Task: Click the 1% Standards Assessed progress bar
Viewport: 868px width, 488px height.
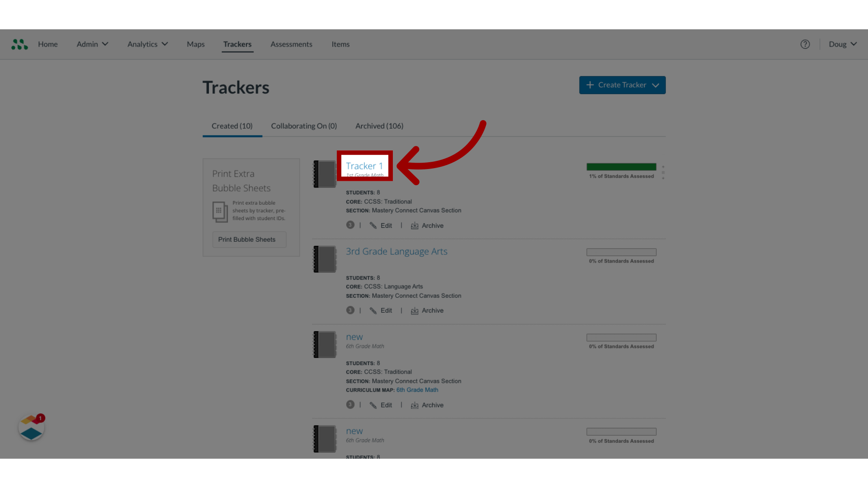Action: pos(621,167)
